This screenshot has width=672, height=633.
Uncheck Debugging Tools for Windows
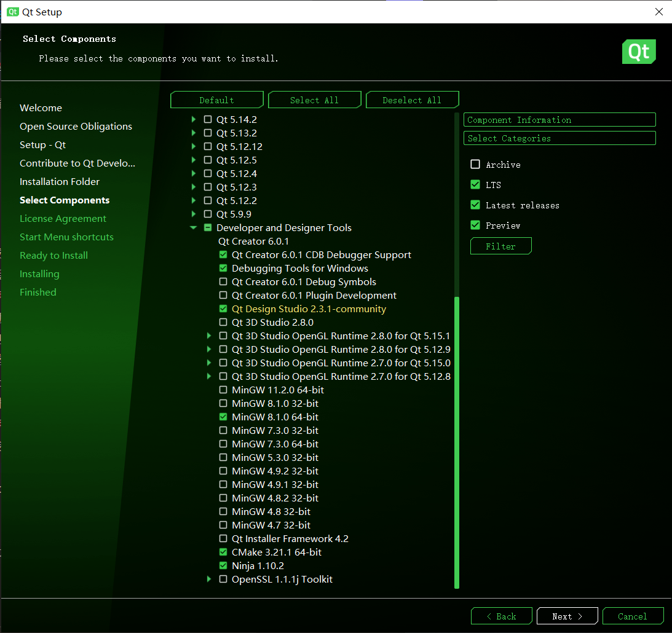point(223,268)
